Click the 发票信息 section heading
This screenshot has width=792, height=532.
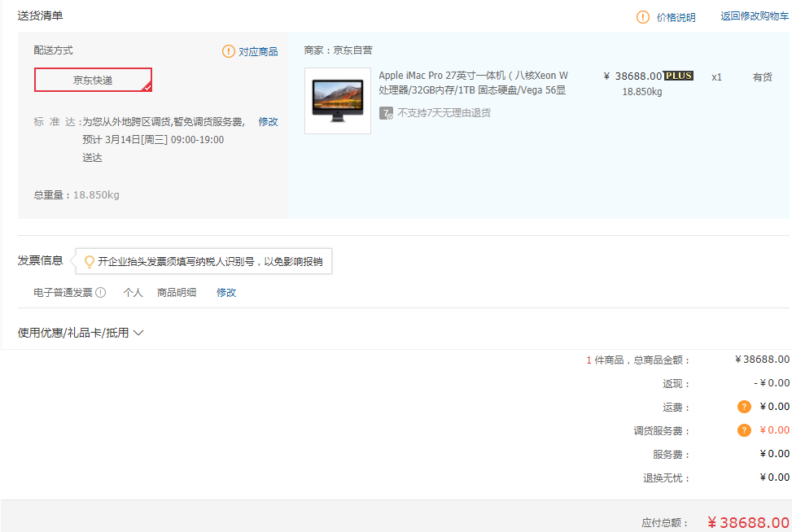[41, 260]
